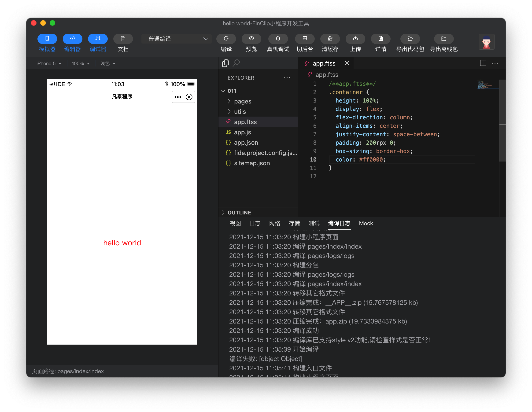Open EXPLORER more actions menu
The image size is (532, 412).
coord(287,78)
